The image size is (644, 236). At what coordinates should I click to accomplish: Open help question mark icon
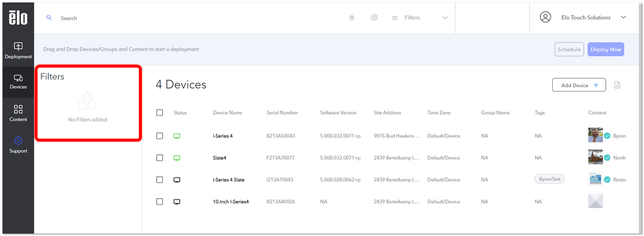352,18
